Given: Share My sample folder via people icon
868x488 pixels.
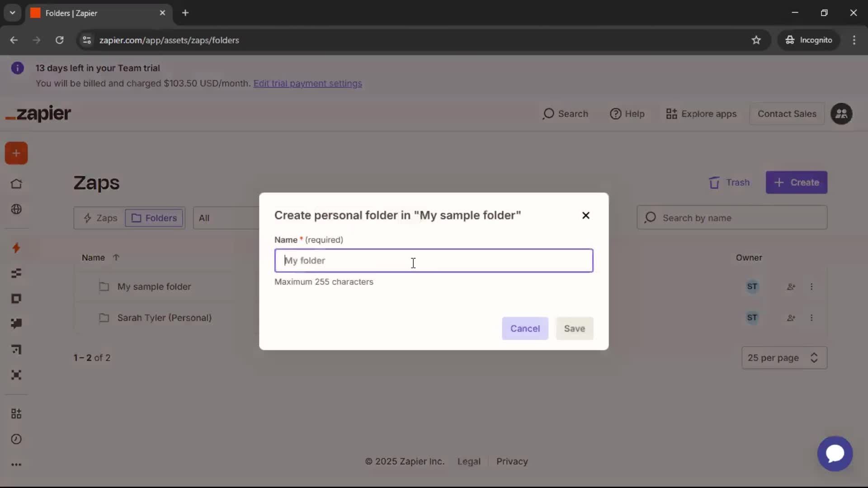Looking at the screenshot, I should pos(791,286).
